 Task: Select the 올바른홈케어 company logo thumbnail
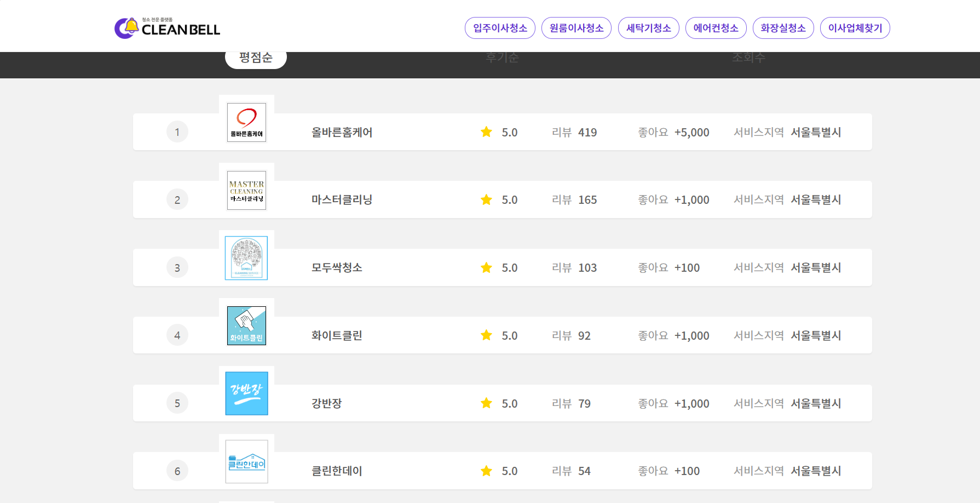coord(246,122)
